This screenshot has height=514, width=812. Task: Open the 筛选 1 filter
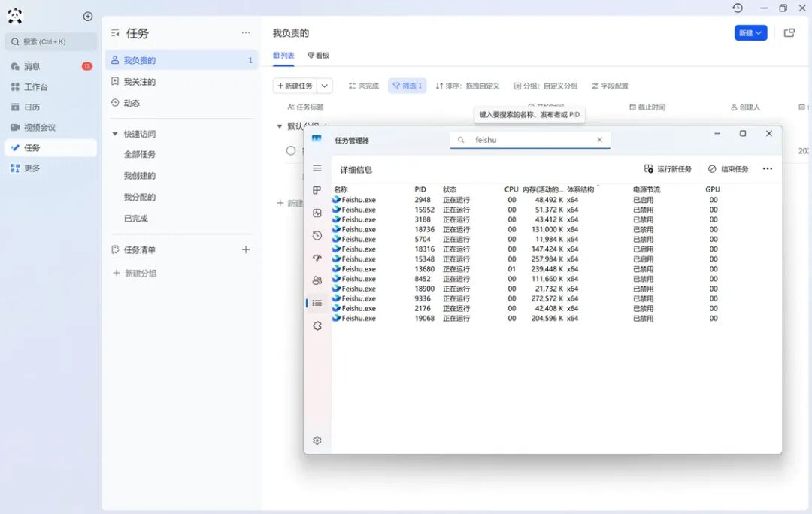[x=407, y=86]
